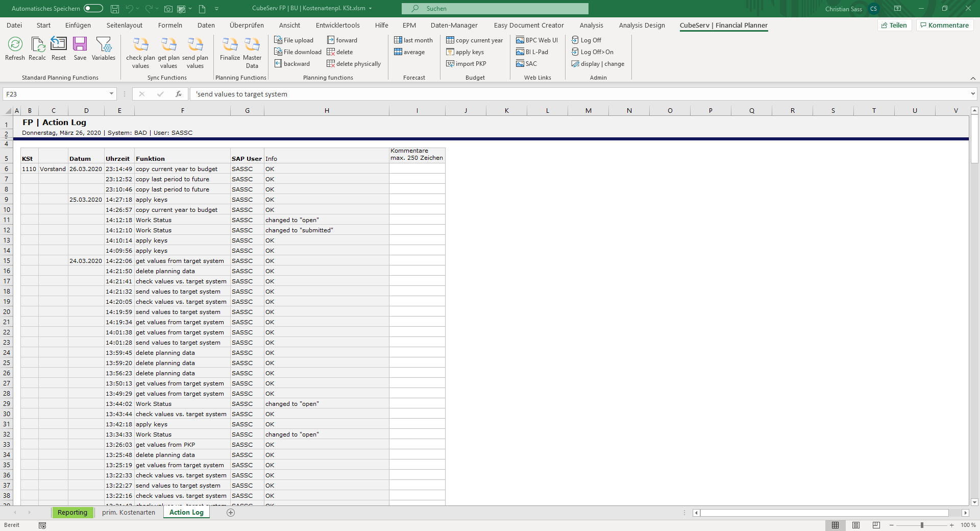The height and width of the screenshot is (531, 980).
Task: Click delete physically function
Action: coord(354,63)
